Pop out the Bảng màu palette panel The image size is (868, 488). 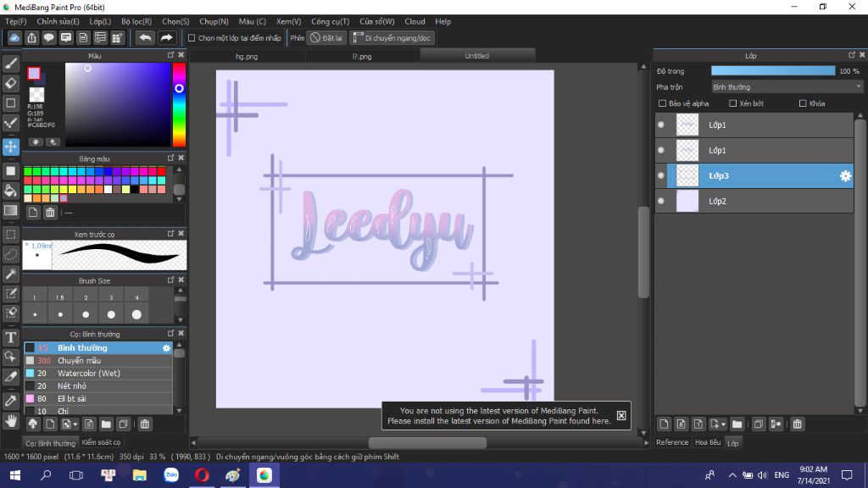point(170,158)
